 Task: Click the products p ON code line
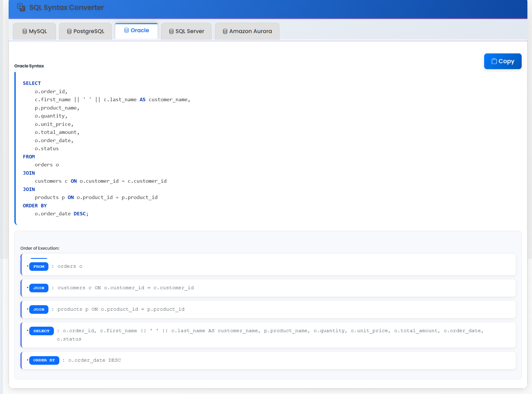[x=96, y=197]
